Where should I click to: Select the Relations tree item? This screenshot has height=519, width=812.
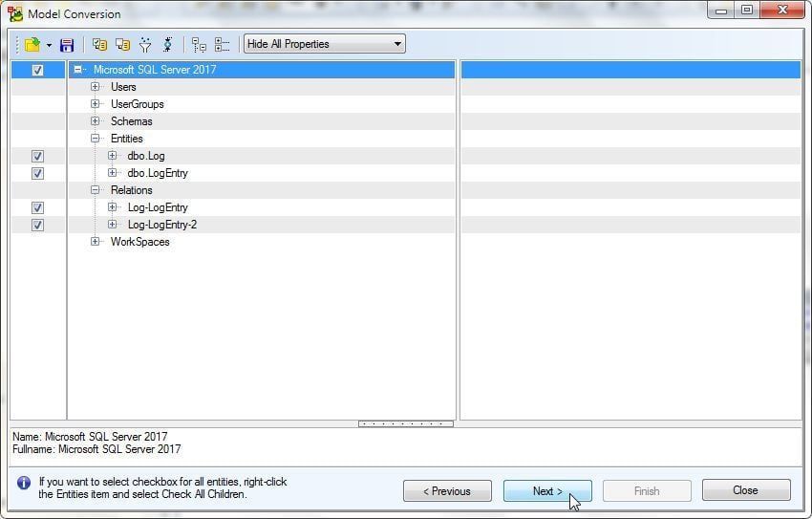click(132, 190)
